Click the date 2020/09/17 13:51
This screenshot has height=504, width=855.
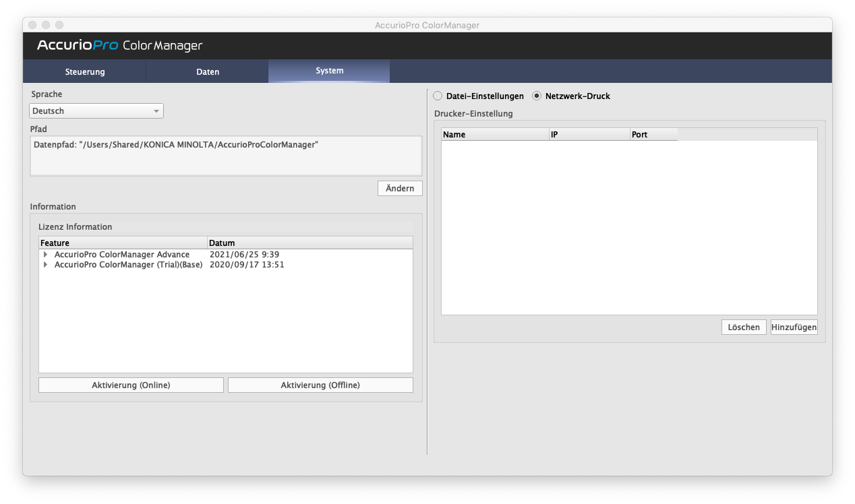247,265
